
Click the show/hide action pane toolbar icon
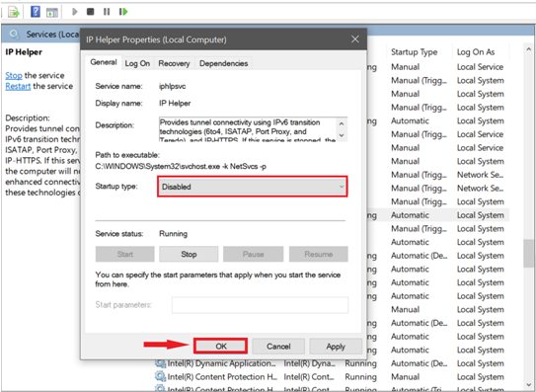(x=52, y=12)
